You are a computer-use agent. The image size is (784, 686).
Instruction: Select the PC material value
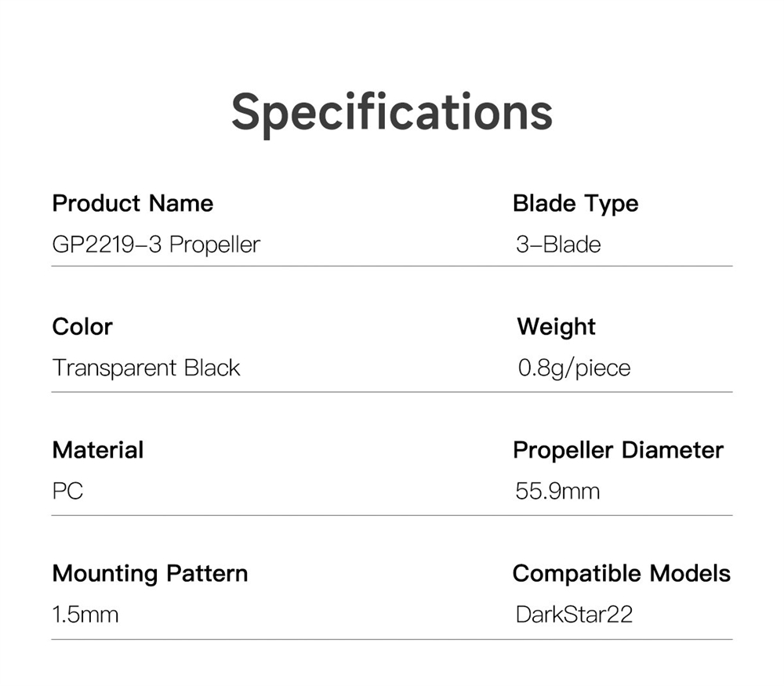pyautogui.click(x=68, y=492)
